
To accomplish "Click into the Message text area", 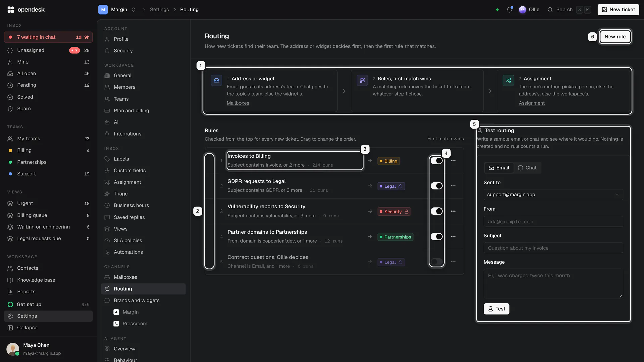I will point(553,284).
